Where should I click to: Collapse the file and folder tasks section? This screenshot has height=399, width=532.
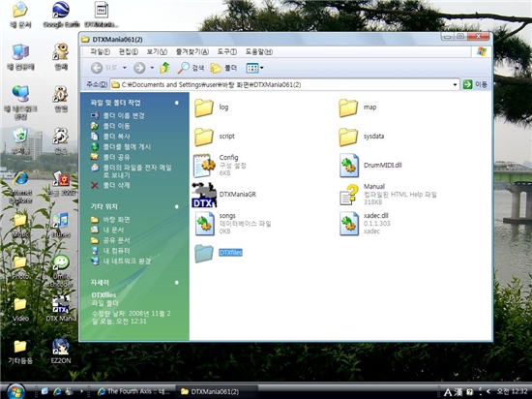(176, 103)
